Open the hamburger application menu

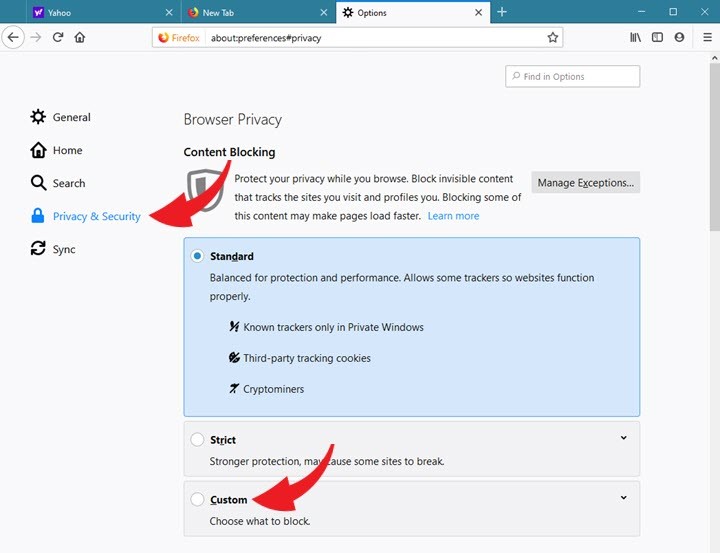(x=707, y=37)
